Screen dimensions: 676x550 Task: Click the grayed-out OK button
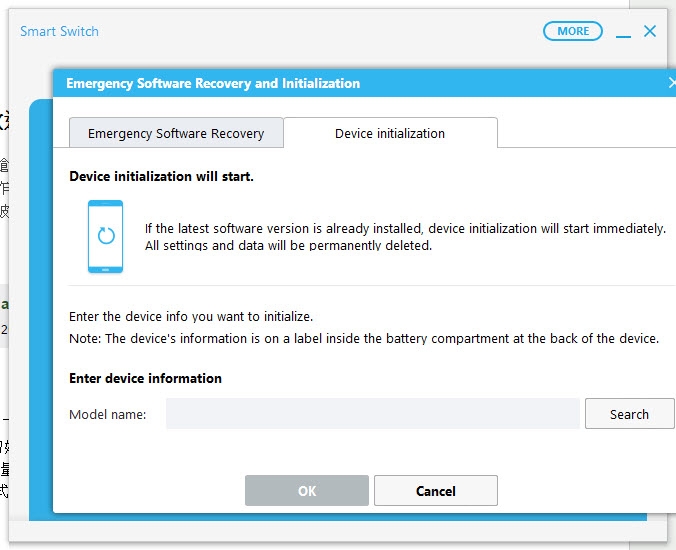307,491
